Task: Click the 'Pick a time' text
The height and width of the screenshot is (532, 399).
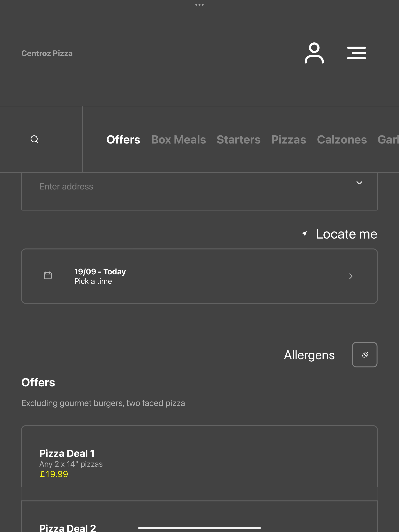Action: tap(93, 281)
